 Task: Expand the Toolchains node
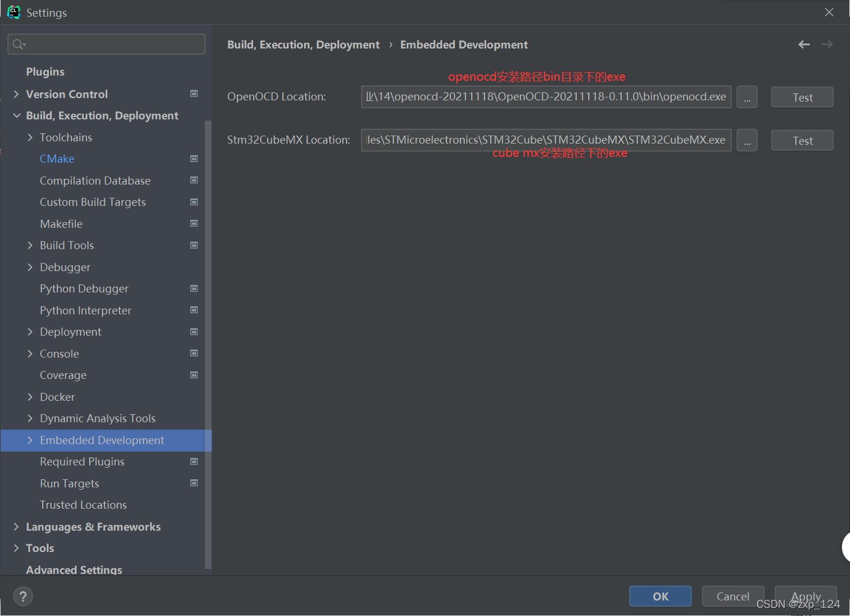30,137
